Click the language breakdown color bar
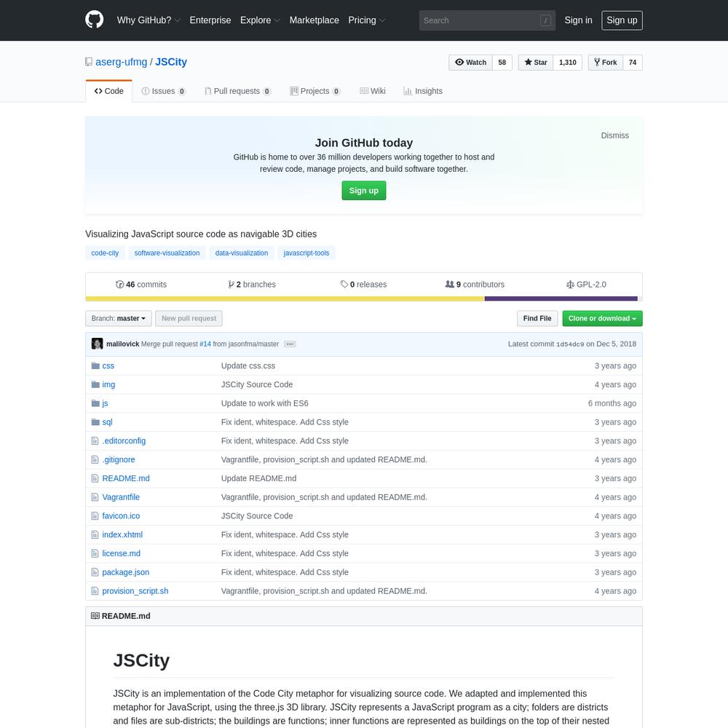The width and height of the screenshot is (728, 728). coord(363,298)
